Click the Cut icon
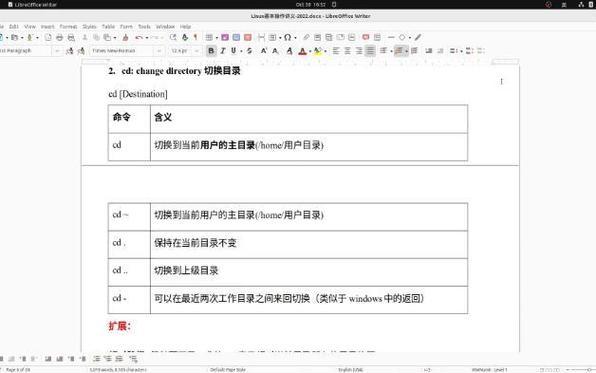This screenshot has height=373, width=596. click(x=85, y=37)
